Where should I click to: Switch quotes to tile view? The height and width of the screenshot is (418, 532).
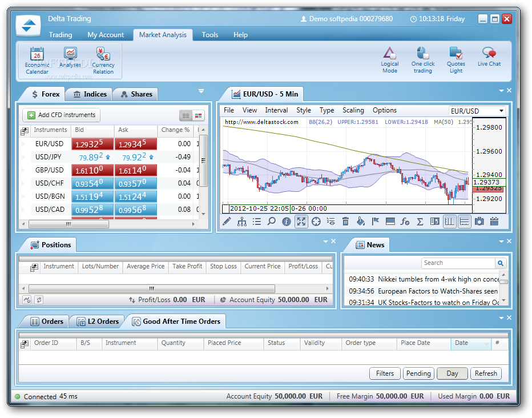coord(198,116)
